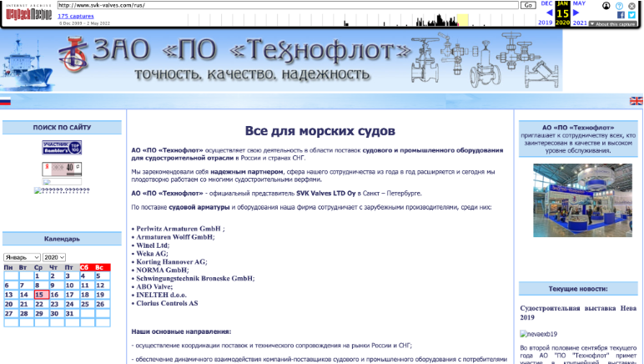Click Weka AG entry
The image size is (644, 364).
click(150, 254)
